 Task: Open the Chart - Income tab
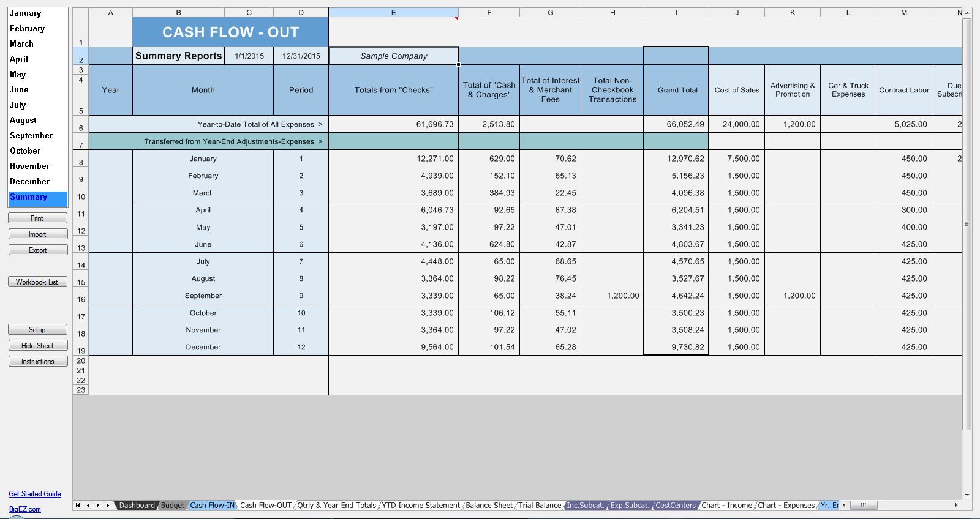click(726, 506)
